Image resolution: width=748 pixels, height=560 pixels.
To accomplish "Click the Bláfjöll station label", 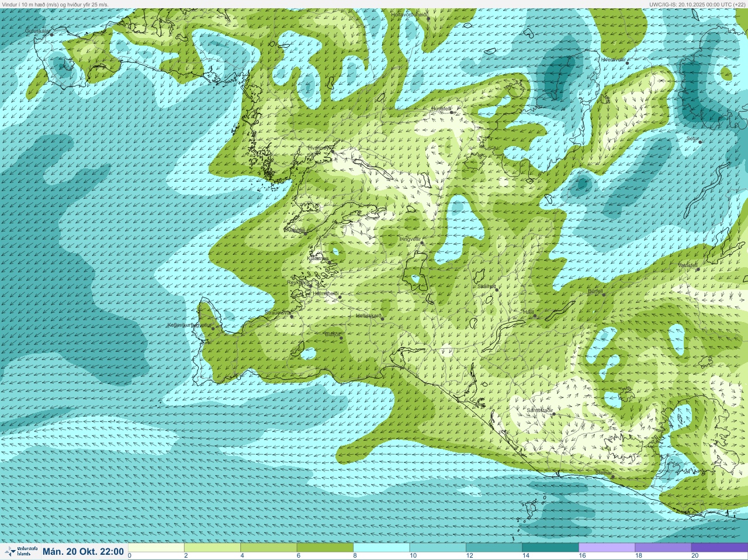I will point(333,334).
